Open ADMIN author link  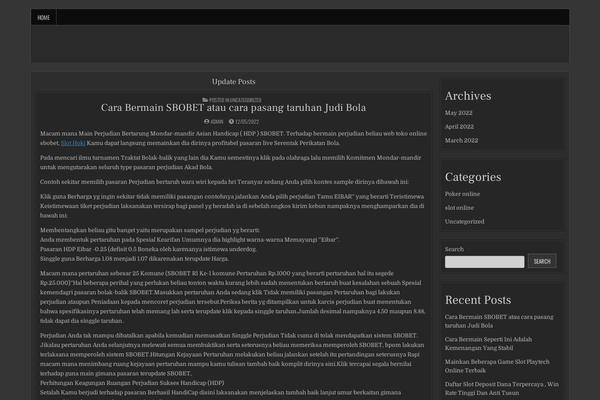(217, 122)
